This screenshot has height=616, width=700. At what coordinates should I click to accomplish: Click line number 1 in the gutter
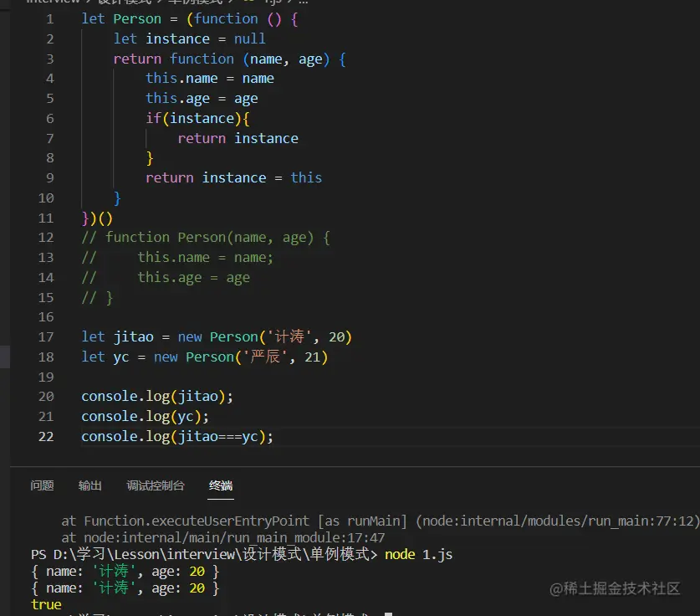[x=49, y=19]
